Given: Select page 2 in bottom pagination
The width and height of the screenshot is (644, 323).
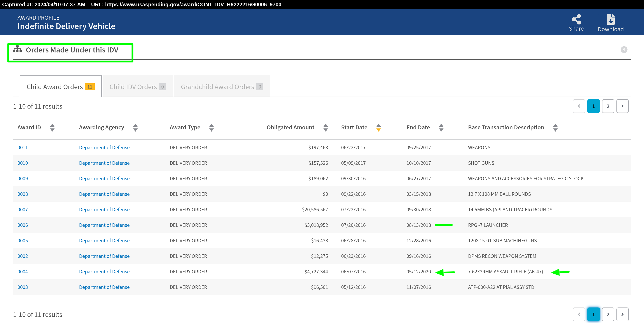Looking at the screenshot, I should pos(608,314).
